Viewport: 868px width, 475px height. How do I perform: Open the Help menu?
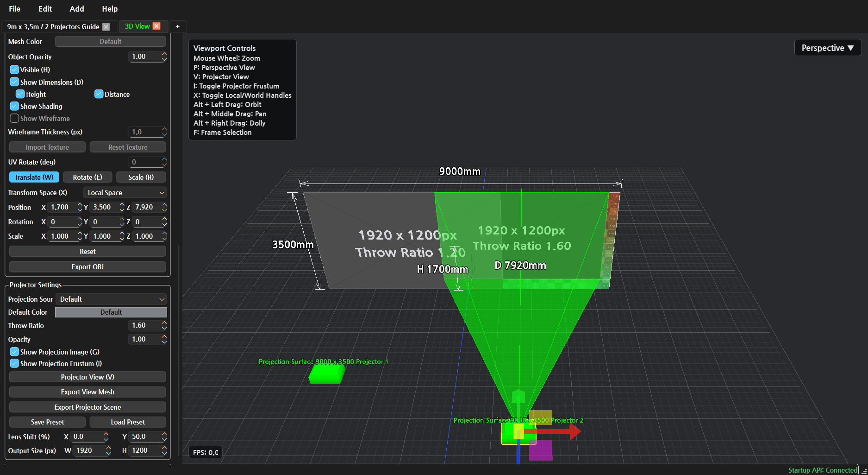110,9
